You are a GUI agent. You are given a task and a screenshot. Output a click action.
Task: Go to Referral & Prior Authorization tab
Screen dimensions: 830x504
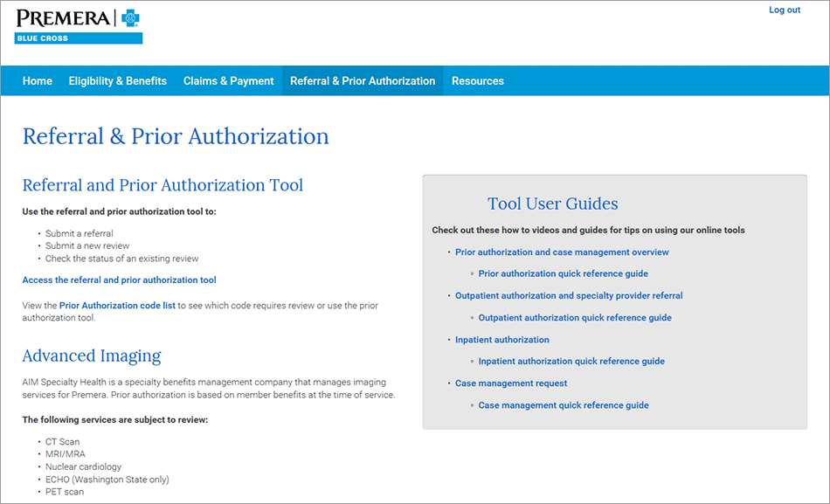tap(363, 81)
